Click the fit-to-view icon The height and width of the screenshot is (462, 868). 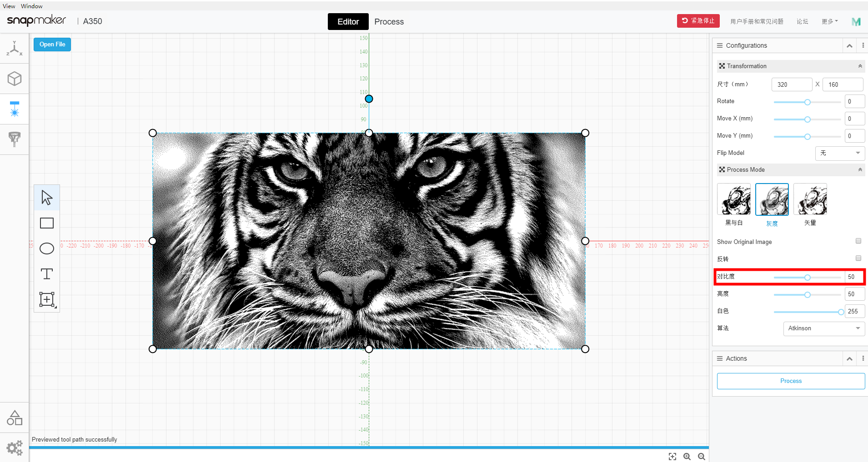[x=672, y=457]
